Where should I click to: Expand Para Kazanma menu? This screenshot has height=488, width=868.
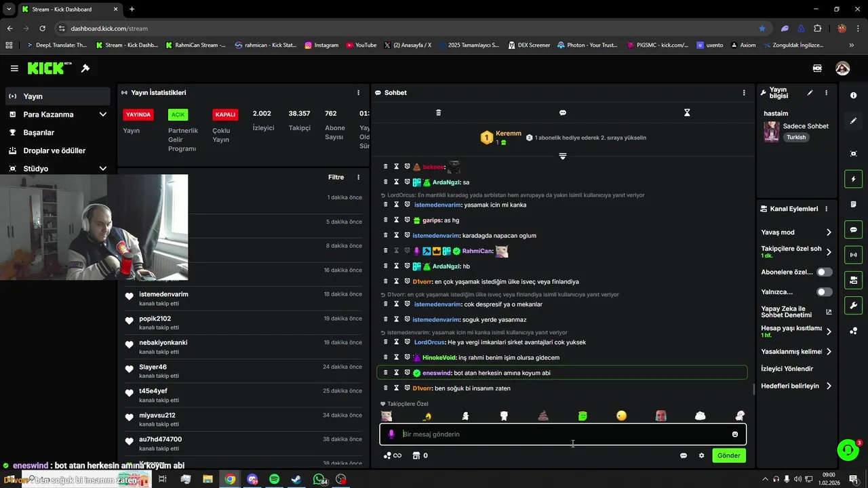[x=58, y=115]
